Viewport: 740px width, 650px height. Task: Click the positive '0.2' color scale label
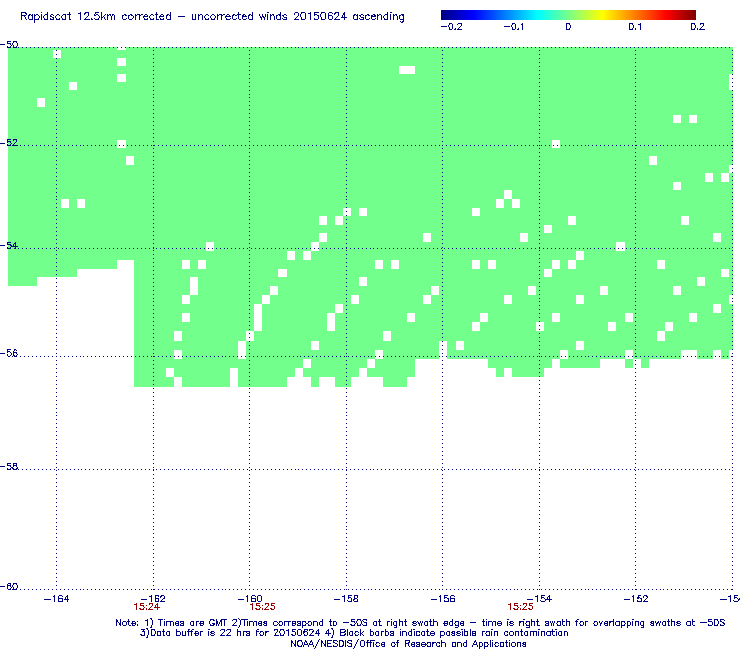point(698,27)
